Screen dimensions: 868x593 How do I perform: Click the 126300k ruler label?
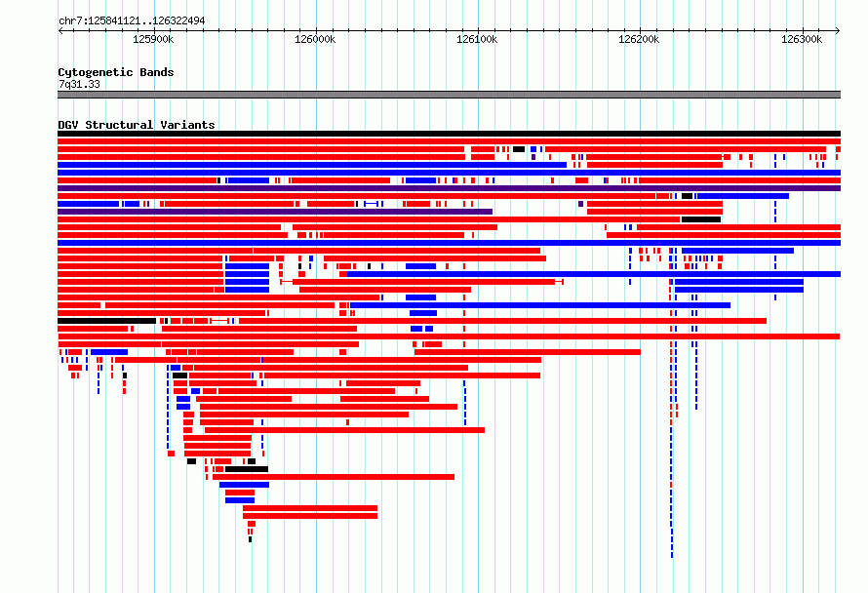pyautogui.click(x=802, y=39)
